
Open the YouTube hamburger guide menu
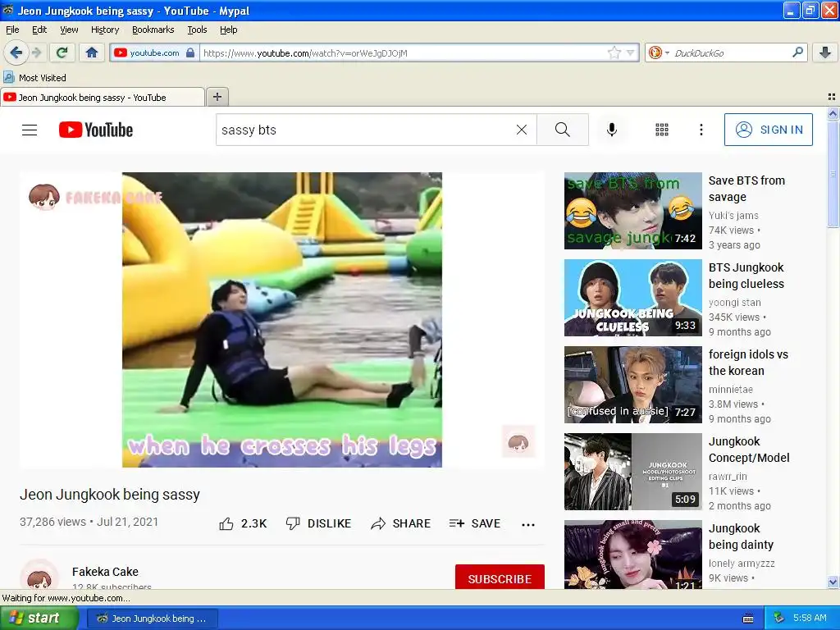pyautogui.click(x=30, y=130)
